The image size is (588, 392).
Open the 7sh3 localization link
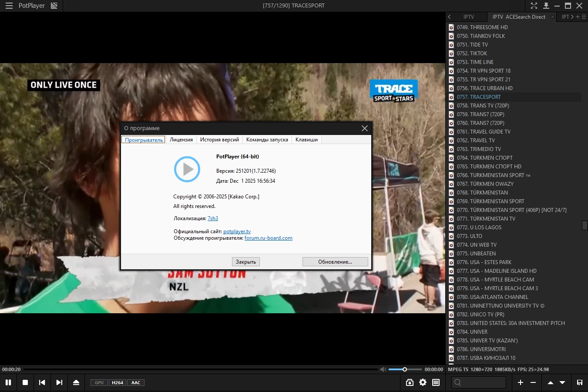213,218
